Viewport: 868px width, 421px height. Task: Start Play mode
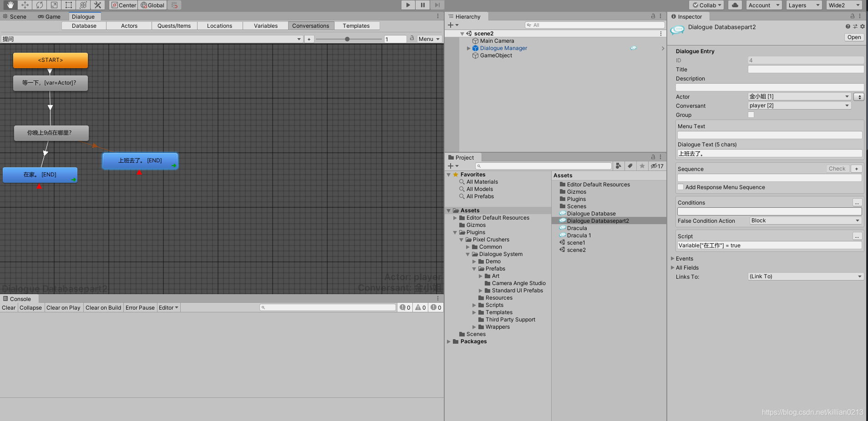(408, 5)
